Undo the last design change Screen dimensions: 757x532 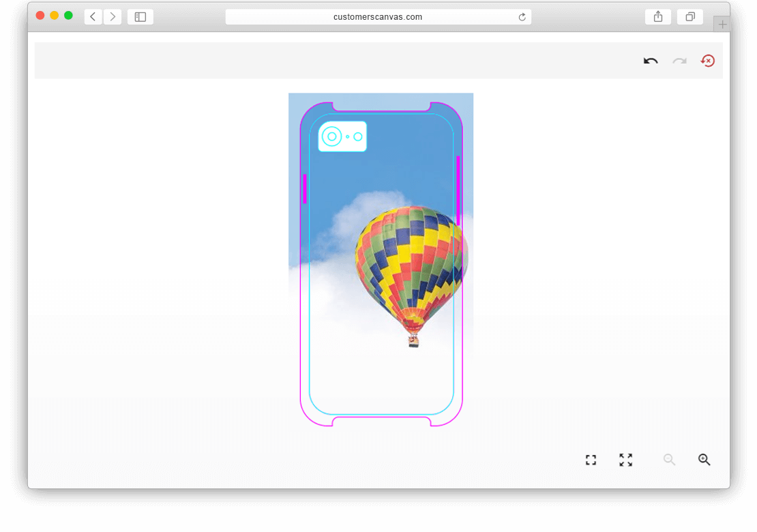[650, 61]
